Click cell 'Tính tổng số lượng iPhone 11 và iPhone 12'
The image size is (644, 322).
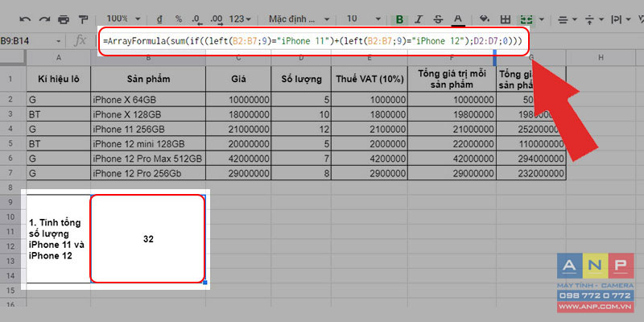(58, 239)
